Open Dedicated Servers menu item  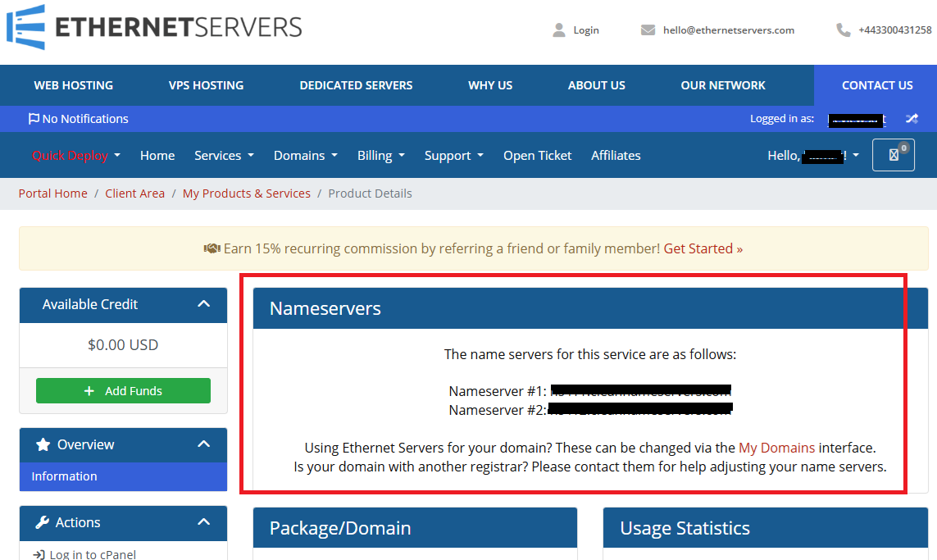356,85
